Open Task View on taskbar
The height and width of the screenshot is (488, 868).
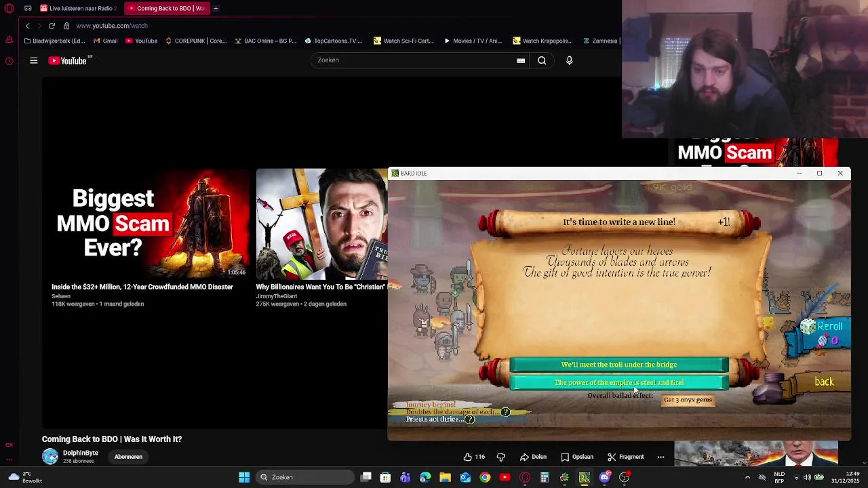(x=366, y=477)
